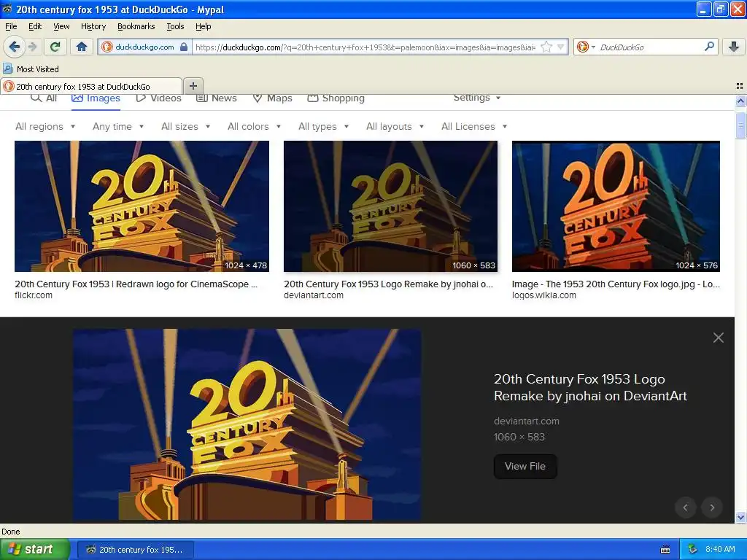
Task: Click the flickr.com source text
Action: [x=34, y=295]
